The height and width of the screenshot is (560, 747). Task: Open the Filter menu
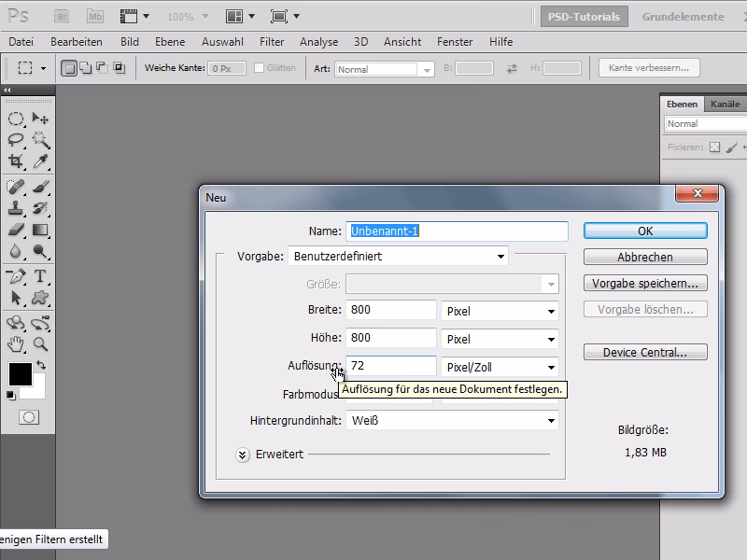pos(272,42)
